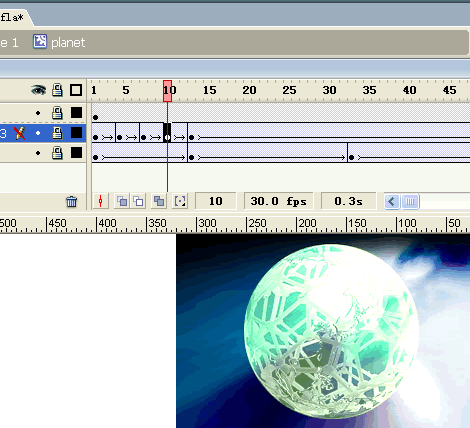Click the show all layers as outlines square icon
The width and height of the screenshot is (470, 428).
coord(76,90)
